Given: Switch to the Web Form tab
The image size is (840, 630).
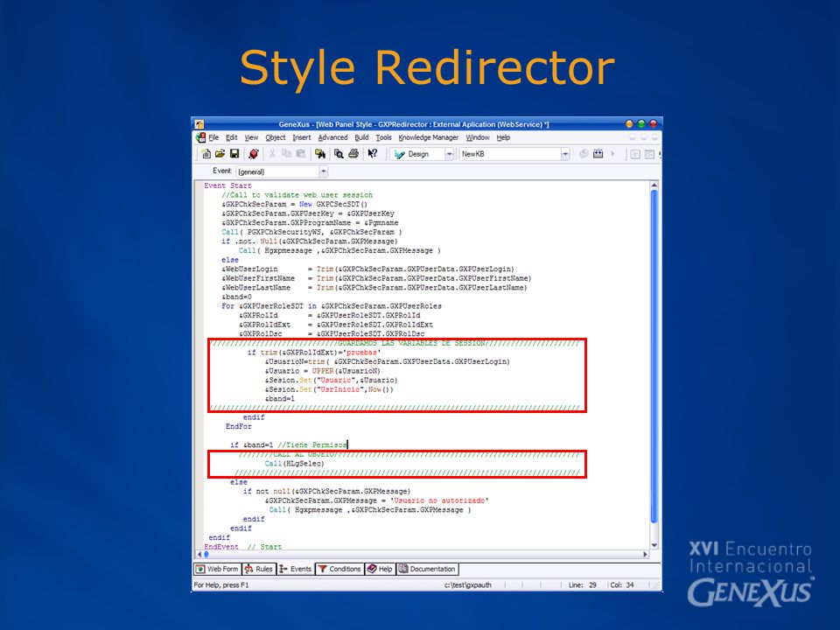Looking at the screenshot, I should click(x=217, y=569).
